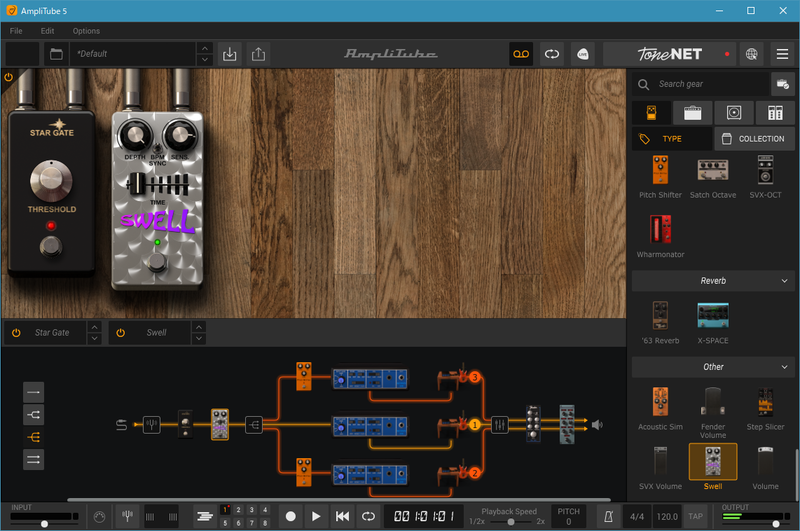The height and width of the screenshot is (531, 800).
Task: Step preset down arrow next to Default
Action: (205, 60)
